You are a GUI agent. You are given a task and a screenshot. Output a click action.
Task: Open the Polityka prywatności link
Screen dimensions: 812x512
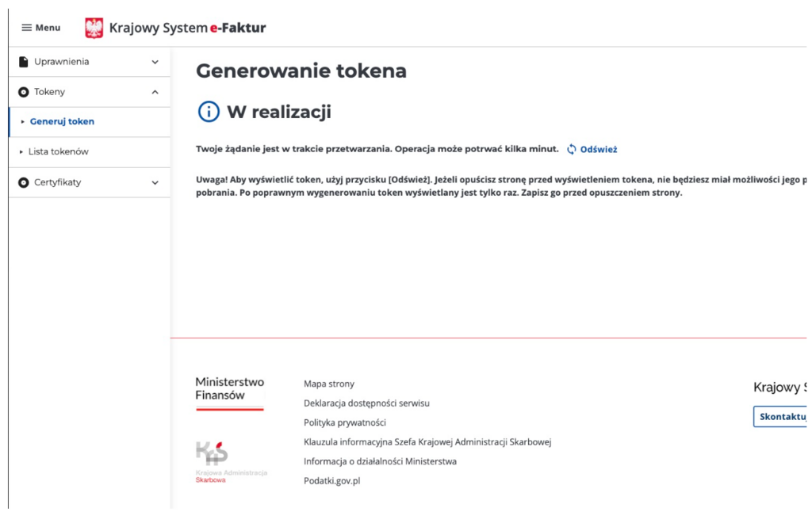click(344, 422)
